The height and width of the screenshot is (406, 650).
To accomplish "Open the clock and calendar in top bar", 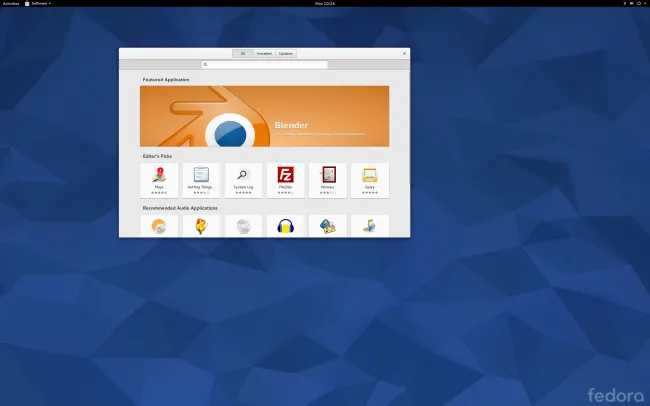I will tap(325, 3).
